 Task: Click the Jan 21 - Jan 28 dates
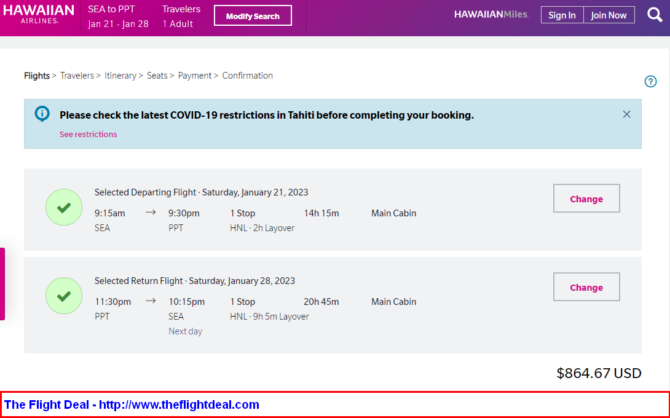(x=118, y=24)
